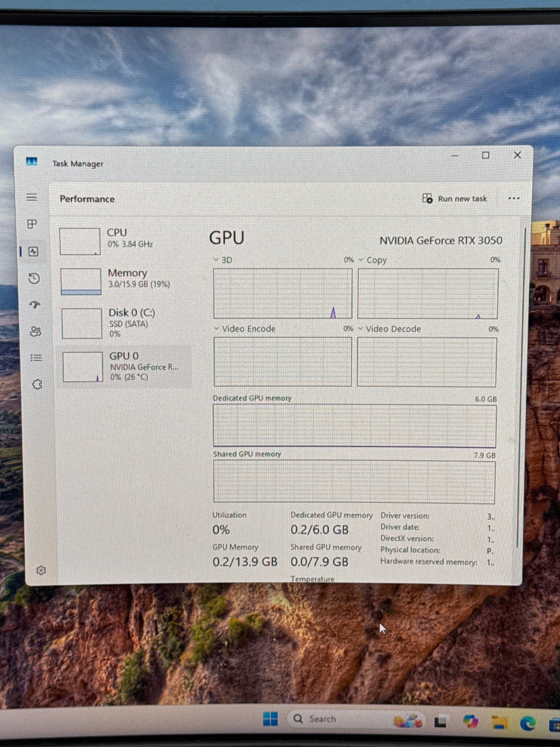
Task: Click the Run new task button
Action: pos(454,199)
